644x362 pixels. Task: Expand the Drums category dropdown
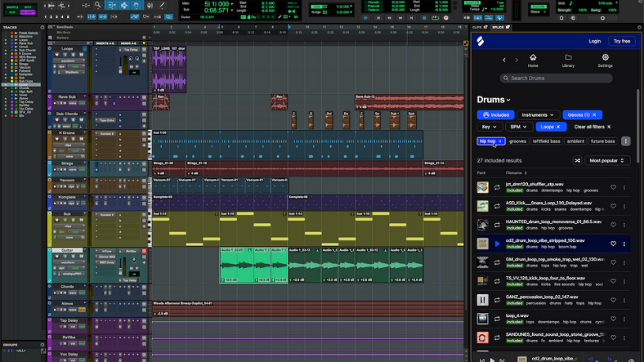pos(494,99)
